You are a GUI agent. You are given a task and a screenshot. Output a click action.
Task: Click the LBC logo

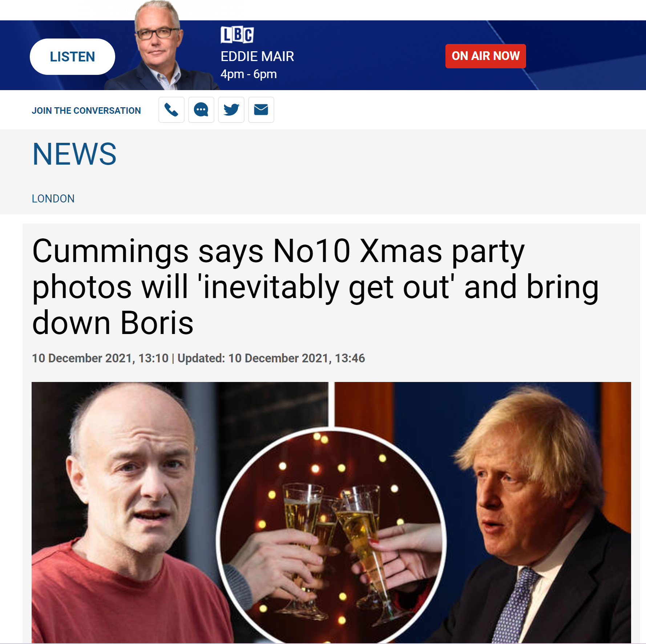tap(237, 35)
